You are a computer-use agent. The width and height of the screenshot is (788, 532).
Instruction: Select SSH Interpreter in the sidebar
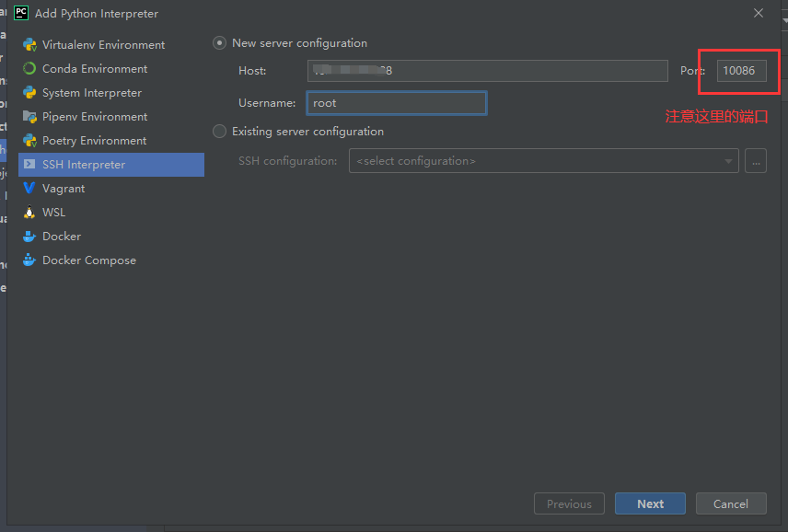83,165
